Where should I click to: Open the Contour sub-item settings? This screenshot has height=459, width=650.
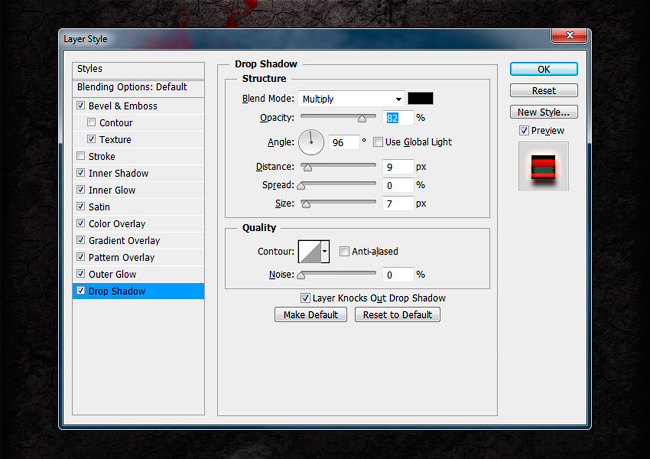click(116, 123)
